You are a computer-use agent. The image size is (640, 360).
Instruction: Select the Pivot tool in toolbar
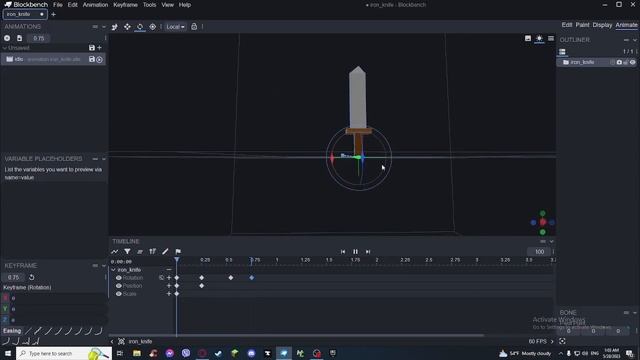[153, 27]
